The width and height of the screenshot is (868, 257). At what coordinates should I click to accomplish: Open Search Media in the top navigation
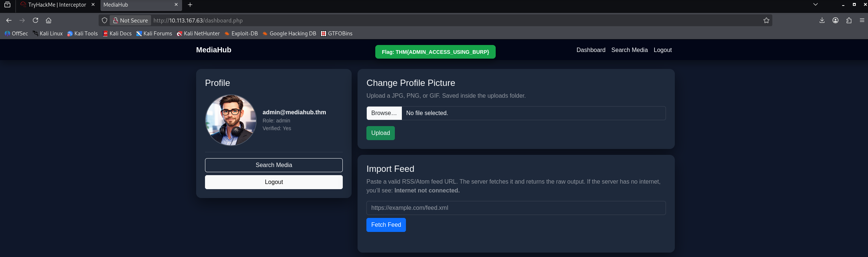629,50
